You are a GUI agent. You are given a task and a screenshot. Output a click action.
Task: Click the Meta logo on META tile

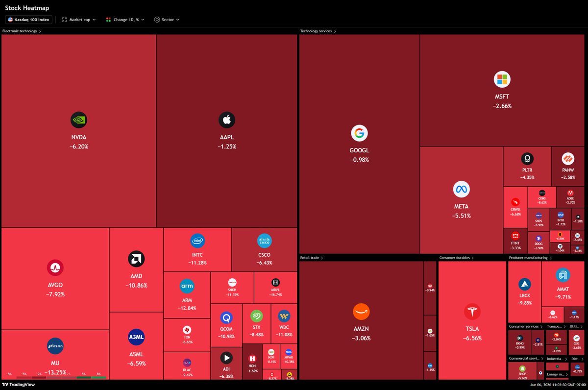pyautogui.click(x=461, y=189)
